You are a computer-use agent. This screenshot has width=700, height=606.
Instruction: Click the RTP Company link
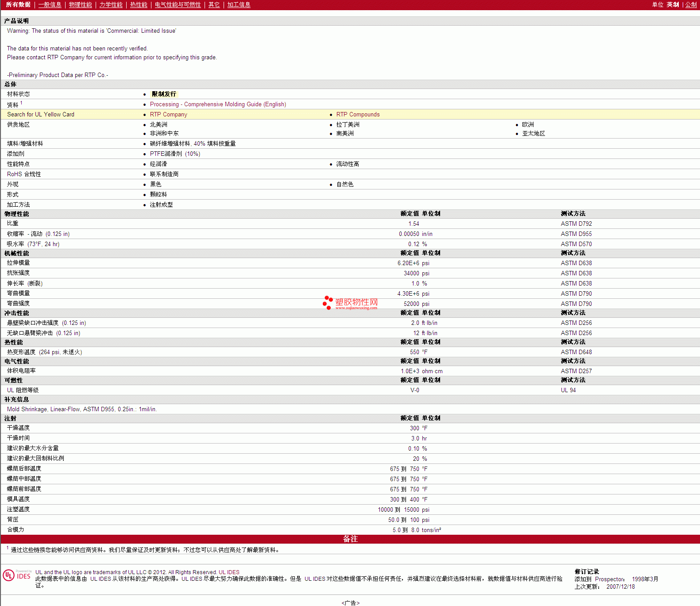click(x=168, y=115)
